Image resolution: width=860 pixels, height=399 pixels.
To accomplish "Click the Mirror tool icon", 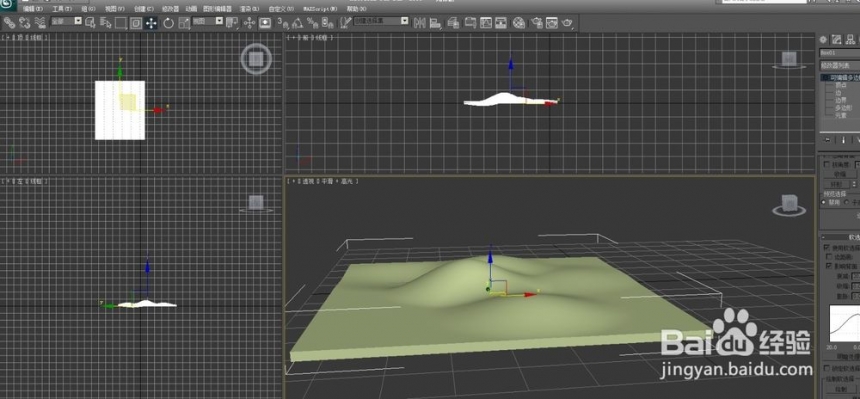I will [x=420, y=23].
